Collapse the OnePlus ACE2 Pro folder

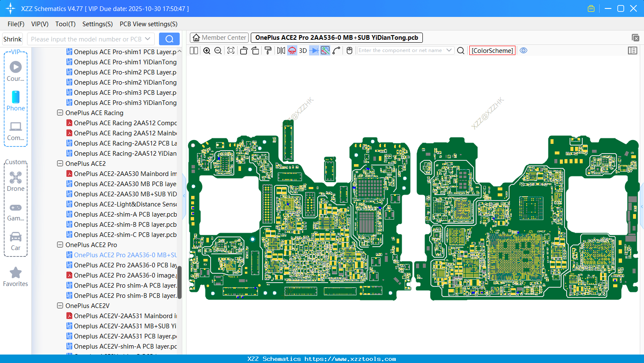pyautogui.click(x=60, y=245)
